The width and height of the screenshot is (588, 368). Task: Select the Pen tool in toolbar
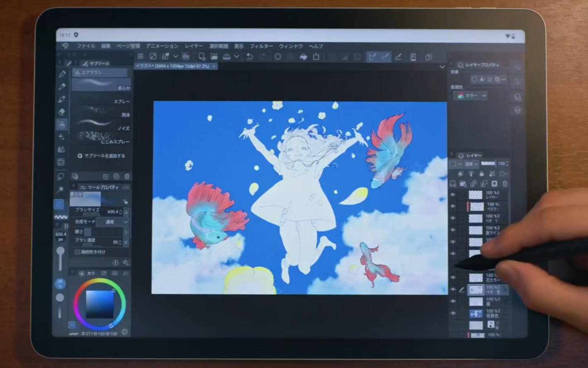tap(62, 74)
